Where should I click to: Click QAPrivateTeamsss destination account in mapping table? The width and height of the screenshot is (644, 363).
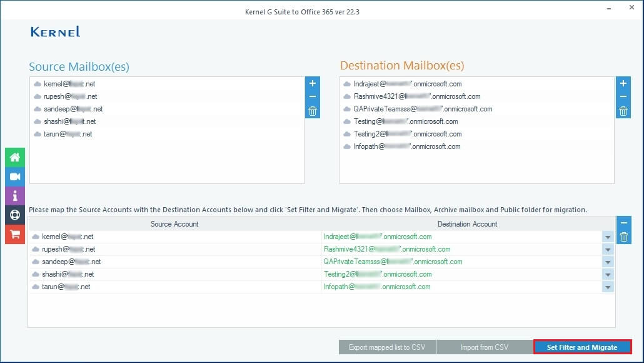click(x=393, y=262)
